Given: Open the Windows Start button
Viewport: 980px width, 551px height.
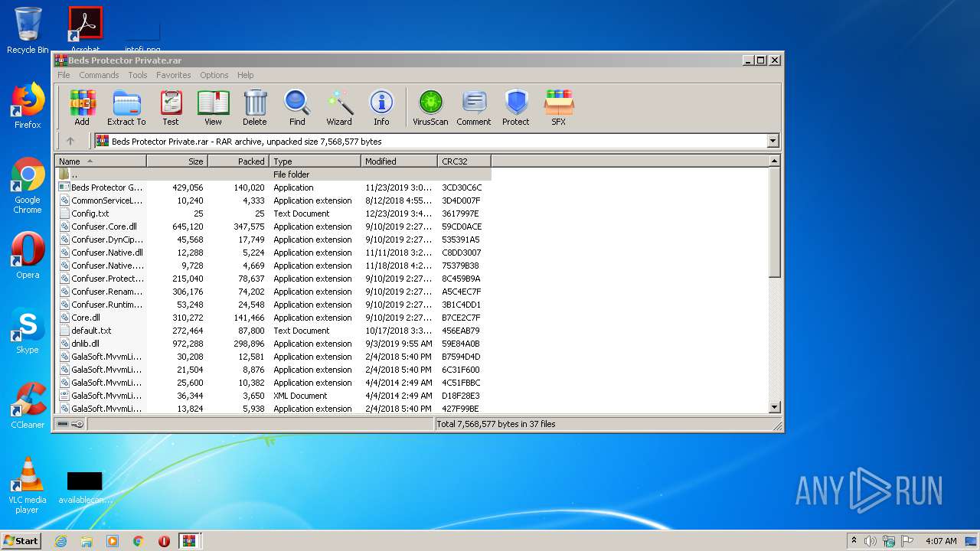Looking at the screenshot, I should (21, 540).
